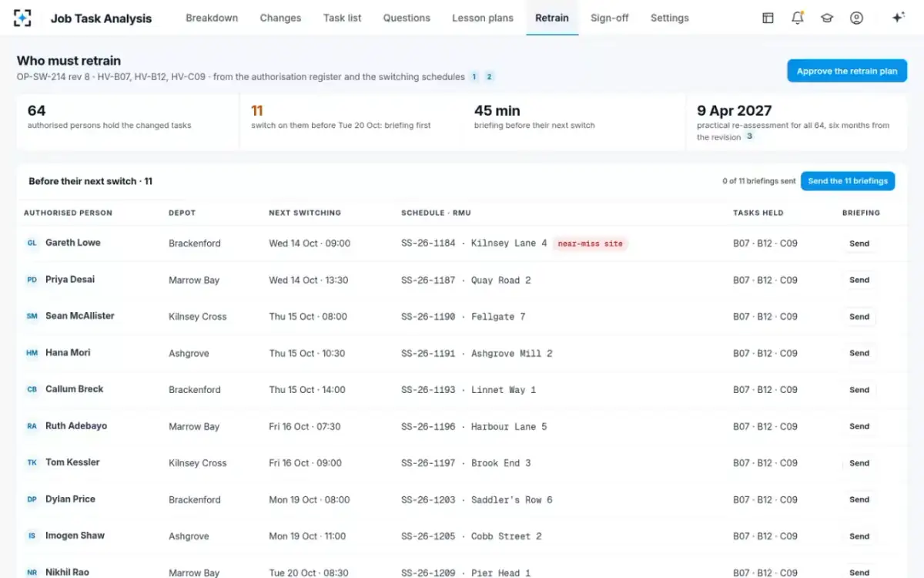Select schedule SS-26-1191 Ashgrove Mill 2
The image size is (924, 578).
point(477,354)
